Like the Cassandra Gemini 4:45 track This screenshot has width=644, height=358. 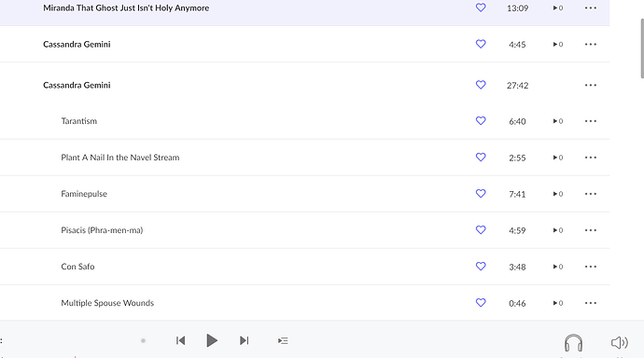pos(481,44)
